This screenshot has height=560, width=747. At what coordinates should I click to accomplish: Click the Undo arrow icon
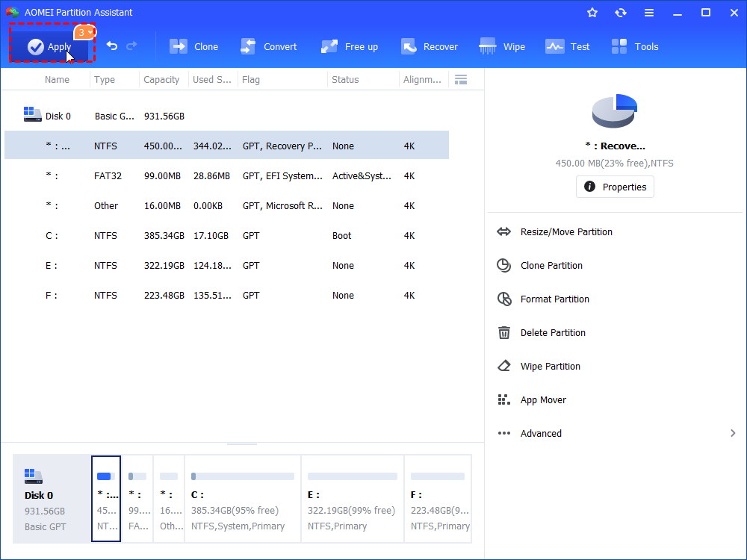point(111,46)
